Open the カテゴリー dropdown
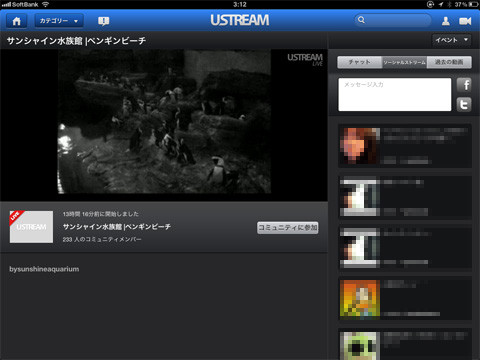Screen dimensions: 480x360 (59, 21)
